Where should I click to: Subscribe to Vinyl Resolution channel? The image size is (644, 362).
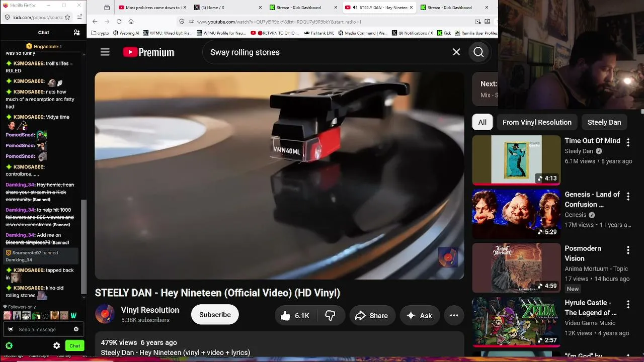[215, 315]
